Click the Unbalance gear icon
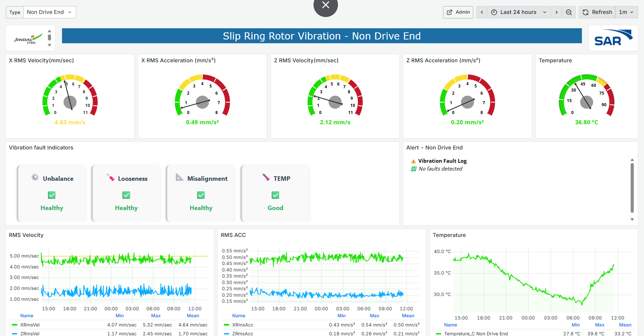This screenshot has width=644, height=336. pyautogui.click(x=35, y=177)
